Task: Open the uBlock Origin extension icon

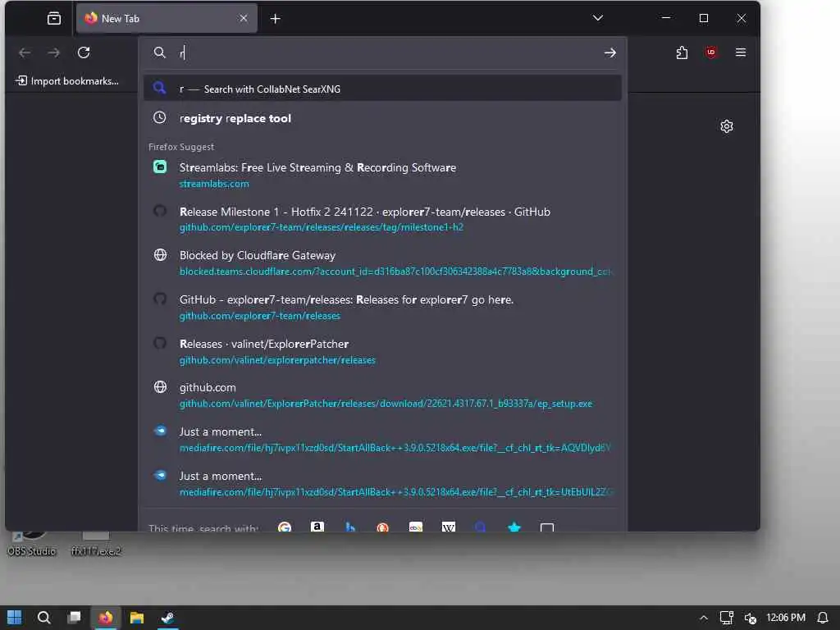Action: [711, 52]
